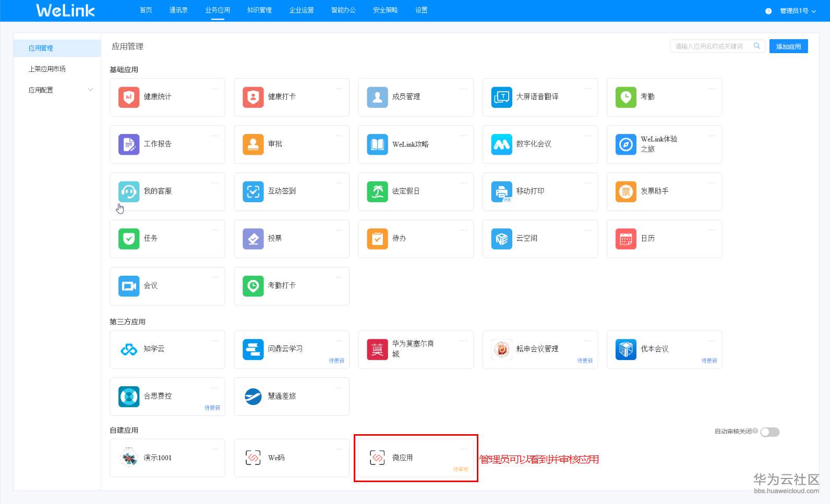The width and height of the screenshot is (830, 504).
Task: Click the 添加应用 button
Action: click(789, 46)
